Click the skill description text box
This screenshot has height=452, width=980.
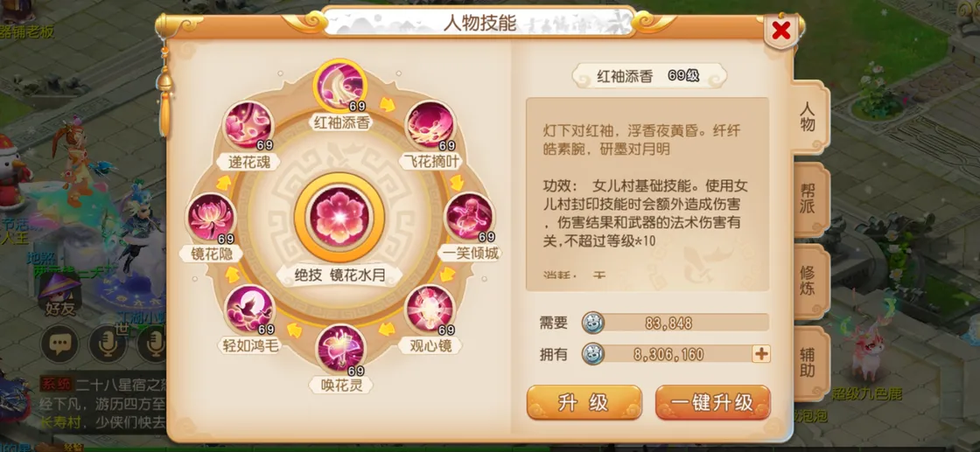click(647, 193)
